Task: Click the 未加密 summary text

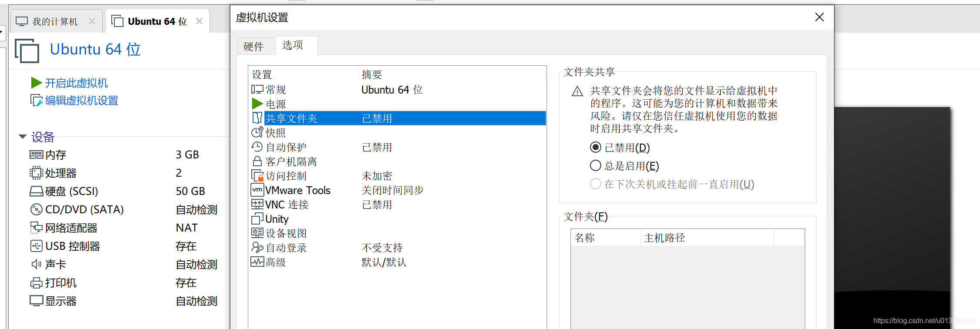Action: pyautogui.click(x=377, y=176)
